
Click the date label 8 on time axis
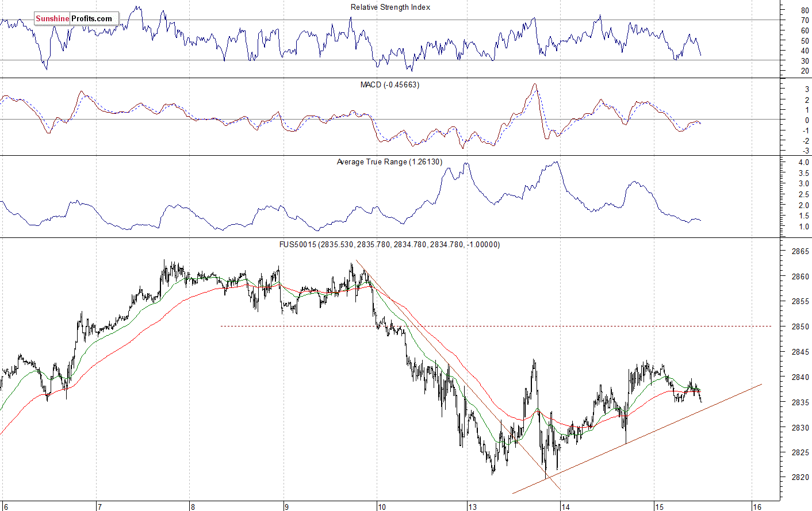point(193,506)
